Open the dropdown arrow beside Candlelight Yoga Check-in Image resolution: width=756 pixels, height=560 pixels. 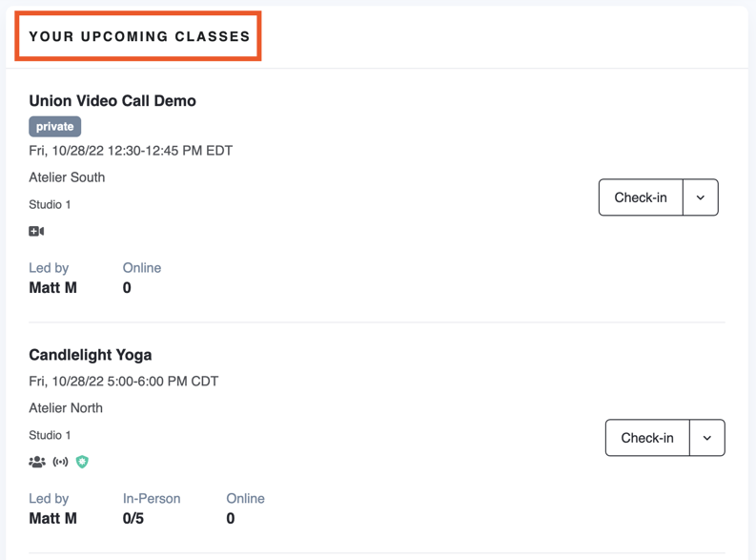pyautogui.click(x=707, y=438)
